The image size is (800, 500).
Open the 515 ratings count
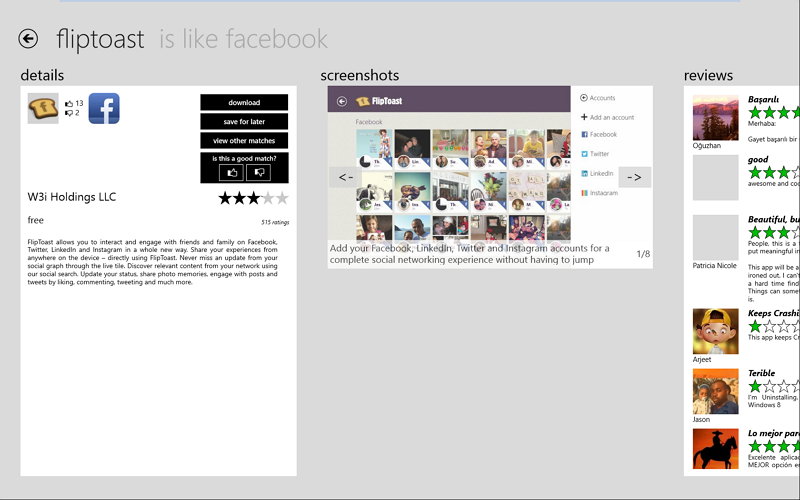(275, 222)
